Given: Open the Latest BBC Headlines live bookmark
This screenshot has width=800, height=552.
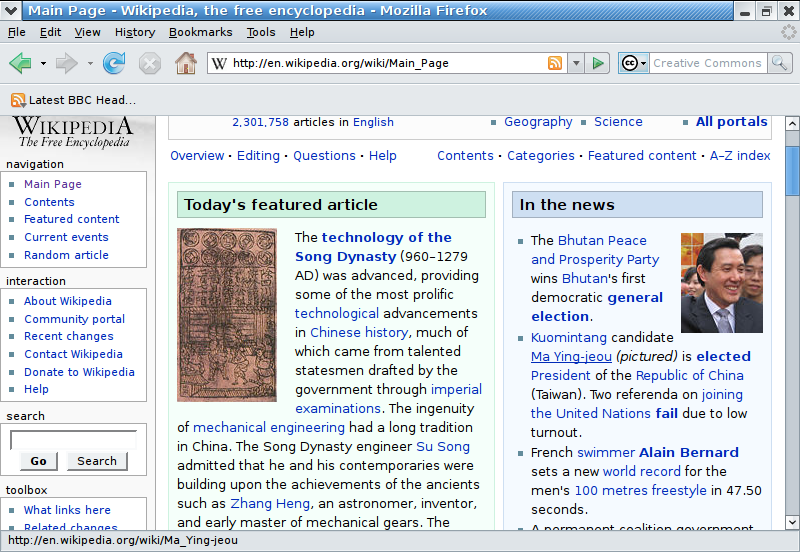Looking at the screenshot, I should pos(73,100).
